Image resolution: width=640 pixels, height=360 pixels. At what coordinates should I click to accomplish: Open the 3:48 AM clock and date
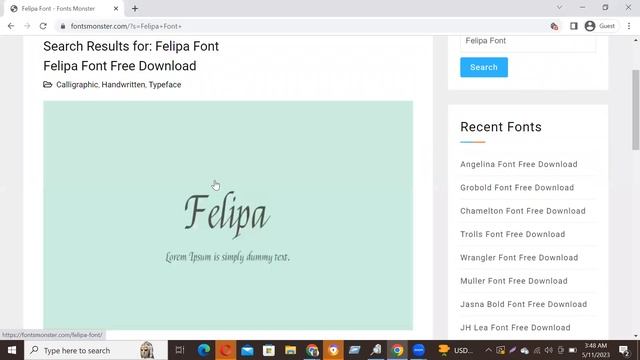(x=596, y=350)
